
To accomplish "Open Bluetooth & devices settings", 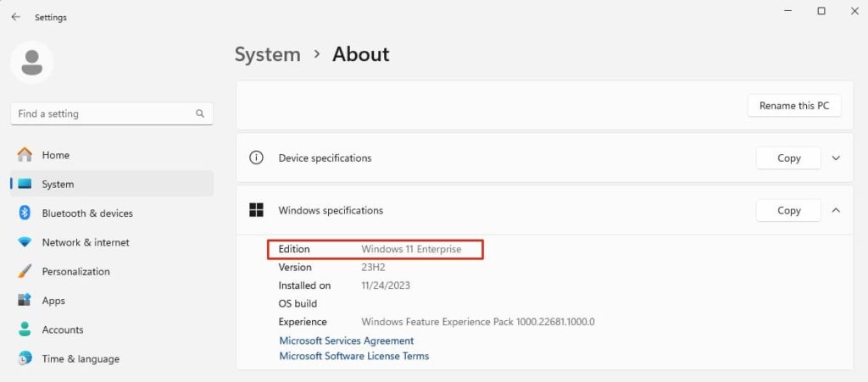I will click(x=87, y=213).
